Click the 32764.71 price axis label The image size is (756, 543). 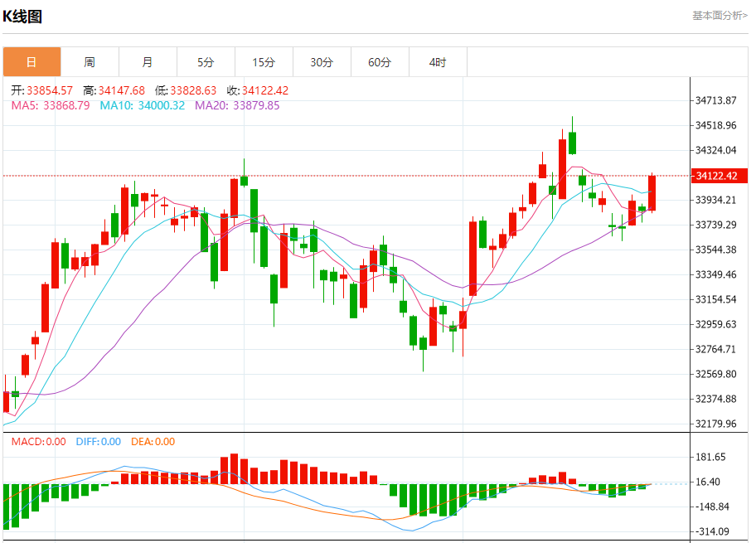pos(715,349)
